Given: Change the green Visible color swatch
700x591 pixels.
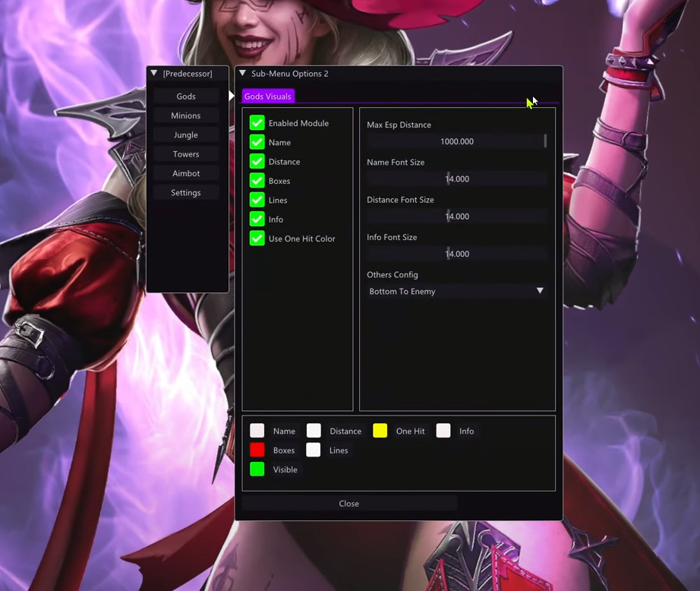Looking at the screenshot, I should pyautogui.click(x=257, y=469).
